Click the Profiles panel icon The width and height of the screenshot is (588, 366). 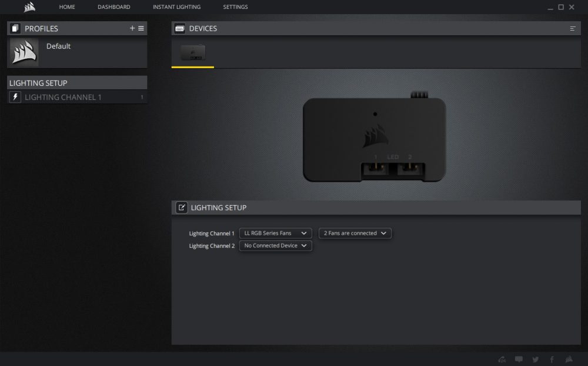tap(15, 28)
